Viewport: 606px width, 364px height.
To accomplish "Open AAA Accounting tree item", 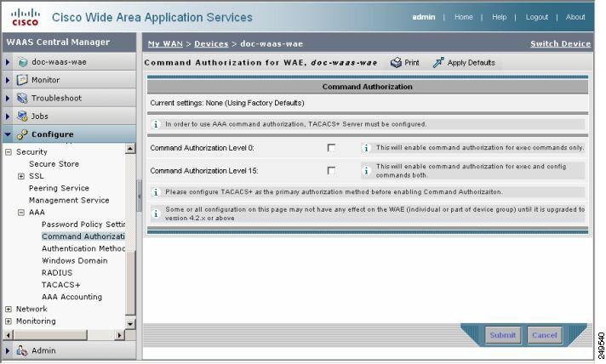I will tap(71, 297).
